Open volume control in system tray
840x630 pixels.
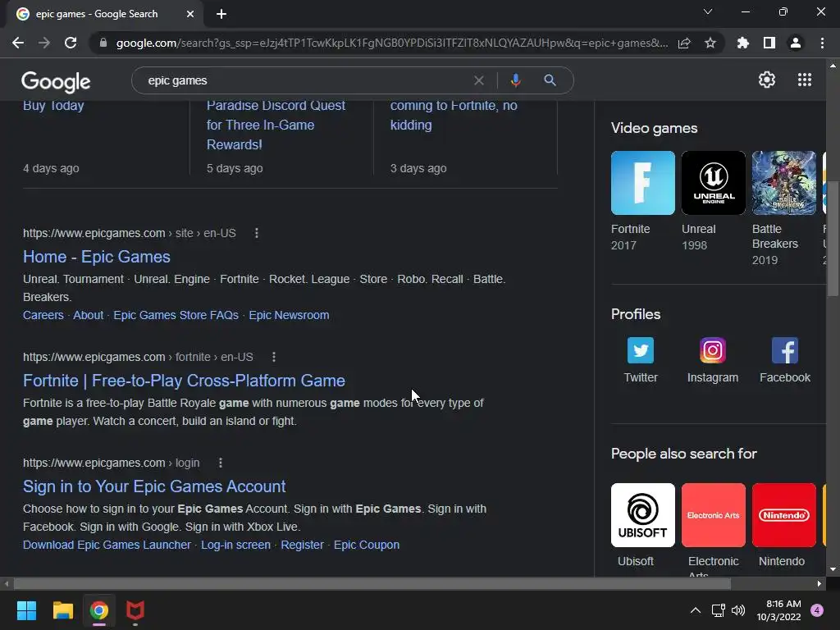click(738, 610)
